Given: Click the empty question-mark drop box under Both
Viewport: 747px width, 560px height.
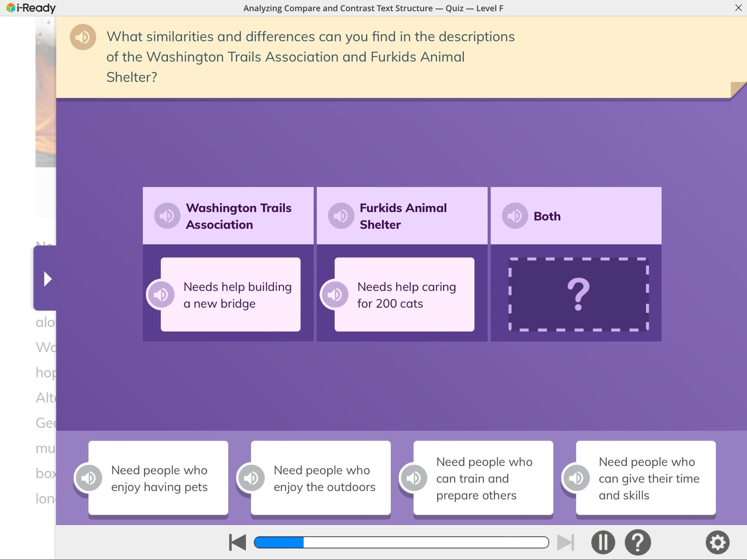Looking at the screenshot, I should pyautogui.click(x=578, y=295).
